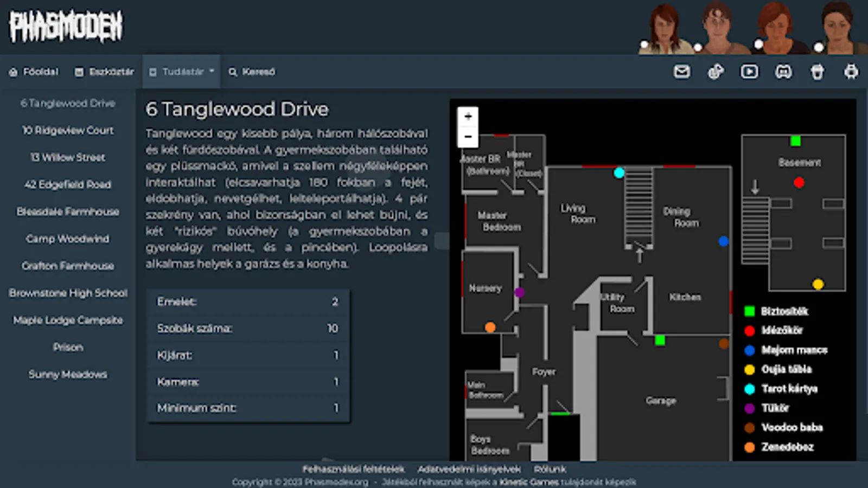The height and width of the screenshot is (488, 868).
Task: Select 42 Edgefield Road map
Action: pos(68,184)
